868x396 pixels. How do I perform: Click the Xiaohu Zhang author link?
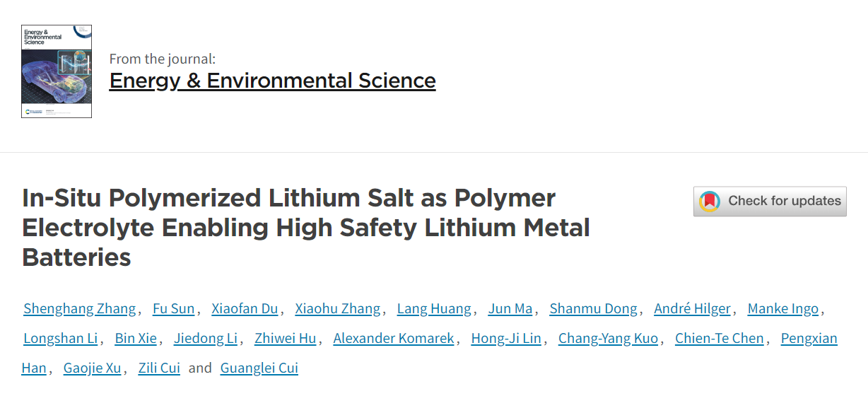click(x=338, y=308)
